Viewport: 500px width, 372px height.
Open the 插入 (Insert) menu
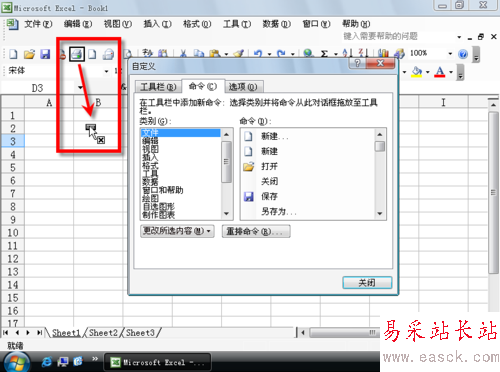[x=157, y=24]
